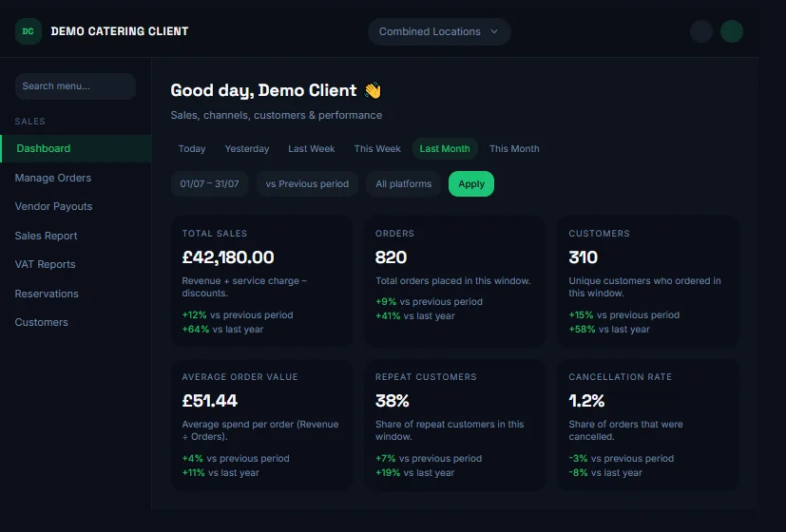The image size is (786, 532).
Task: Click the DC logo badge
Action: pos(29,31)
